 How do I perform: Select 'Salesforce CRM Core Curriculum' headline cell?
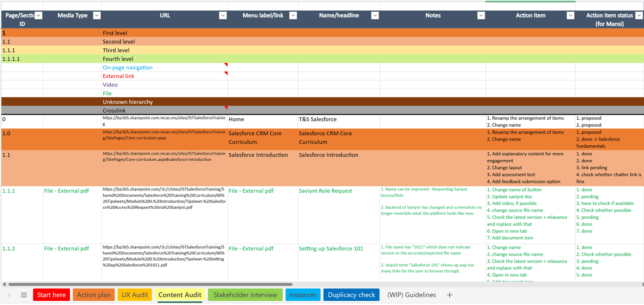point(339,139)
